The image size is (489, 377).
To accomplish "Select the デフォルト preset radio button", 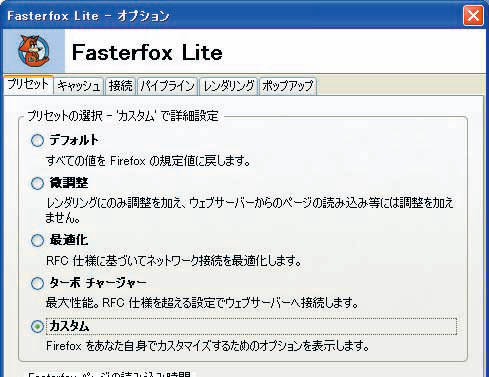I will pos(37,140).
